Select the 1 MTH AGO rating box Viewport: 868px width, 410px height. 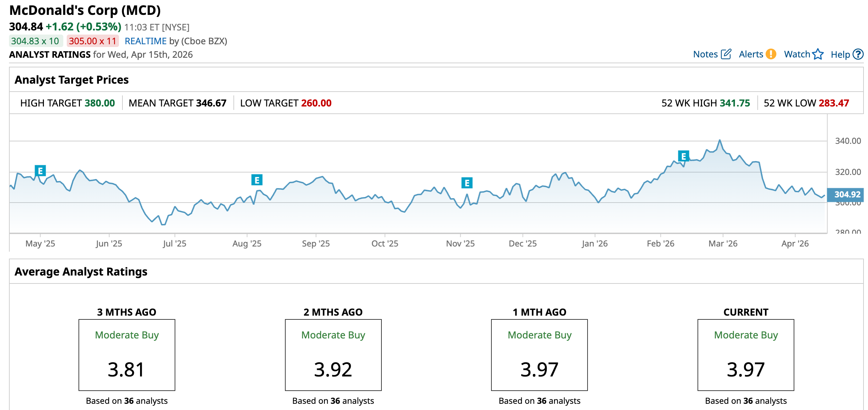click(x=539, y=355)
